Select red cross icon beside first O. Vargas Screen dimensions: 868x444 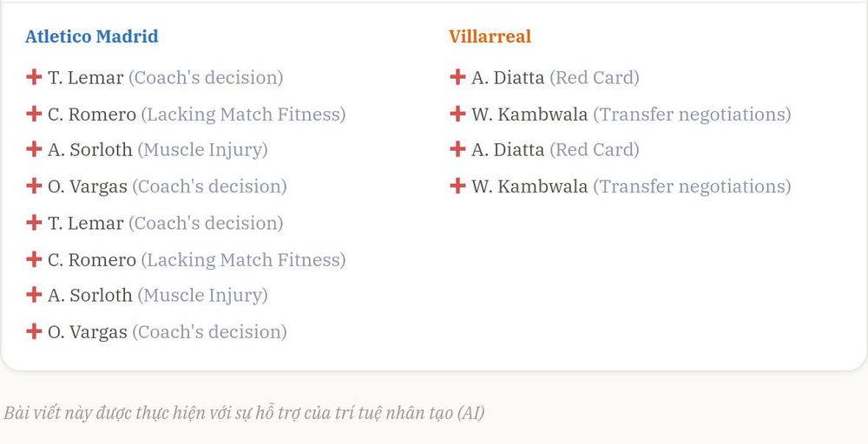pos(34,186)
